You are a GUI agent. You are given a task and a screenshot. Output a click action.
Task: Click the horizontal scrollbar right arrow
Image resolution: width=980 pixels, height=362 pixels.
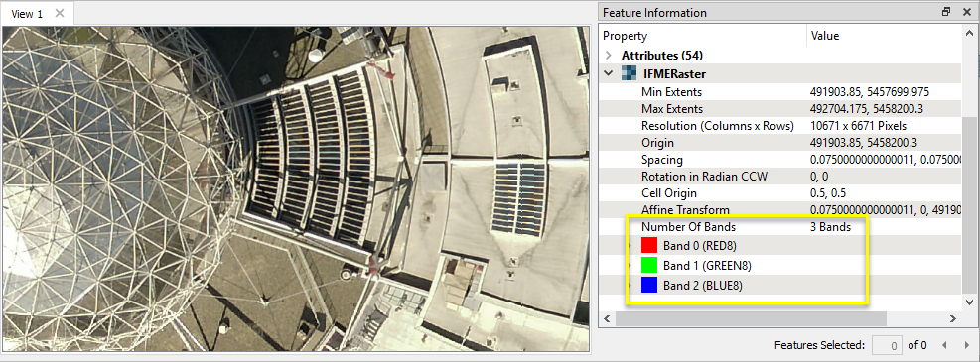point(953,318)
